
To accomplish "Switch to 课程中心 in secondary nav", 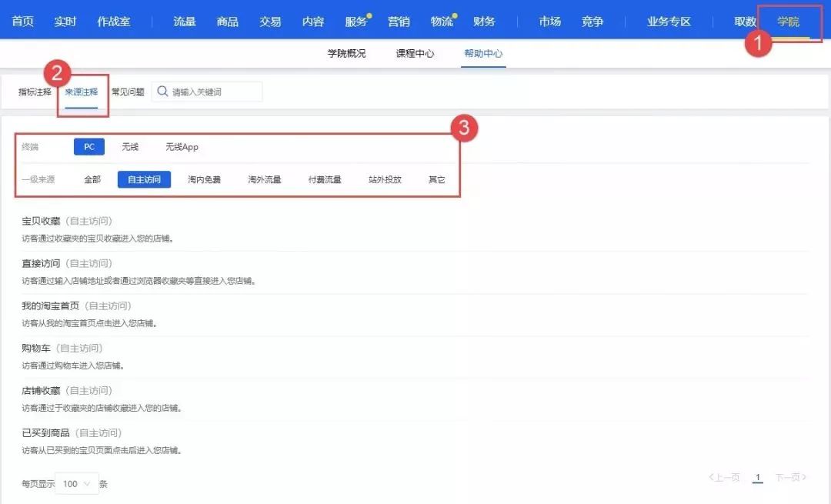I will [x=413, y=54].
